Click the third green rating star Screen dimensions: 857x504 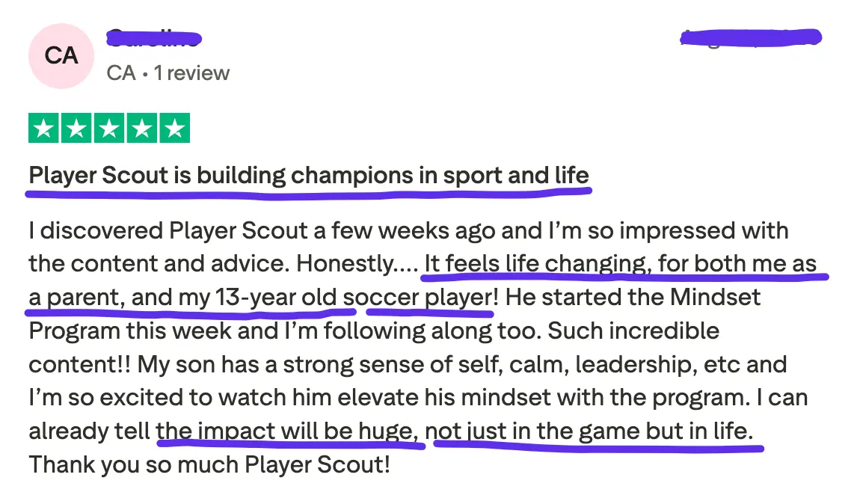tap(108, 128)
